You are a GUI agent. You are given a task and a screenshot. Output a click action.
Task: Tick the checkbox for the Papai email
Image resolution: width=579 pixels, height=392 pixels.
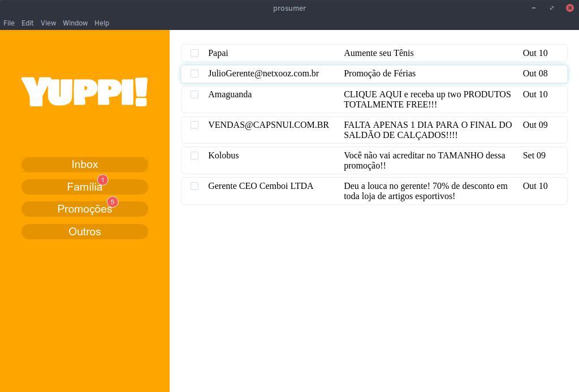click(195, 53)
